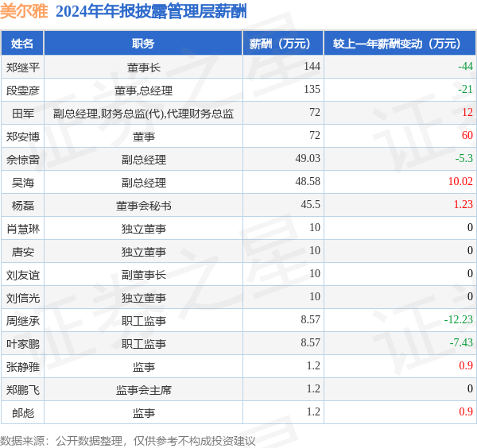The height and width of the screenshot is (448, 477).
Task: Select the 董事长 position cell
Action: 144,68
